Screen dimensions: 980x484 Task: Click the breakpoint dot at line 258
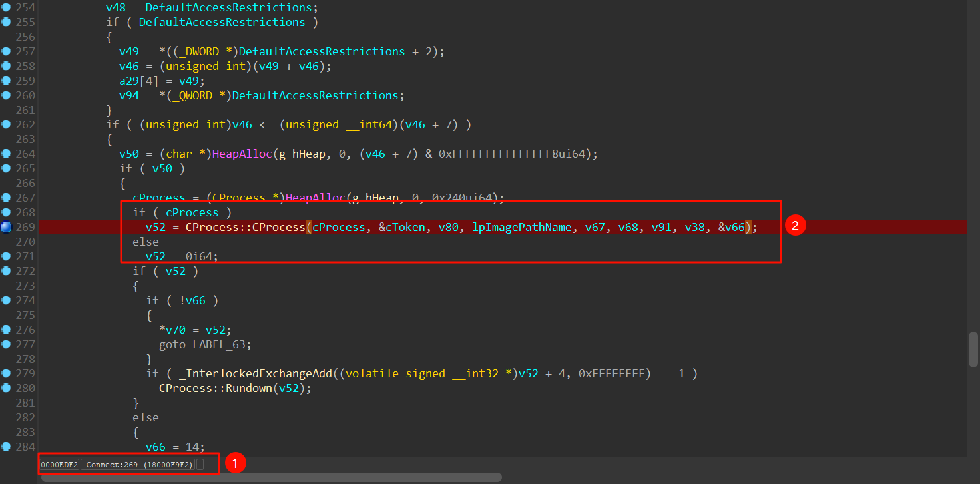point(6,66)
